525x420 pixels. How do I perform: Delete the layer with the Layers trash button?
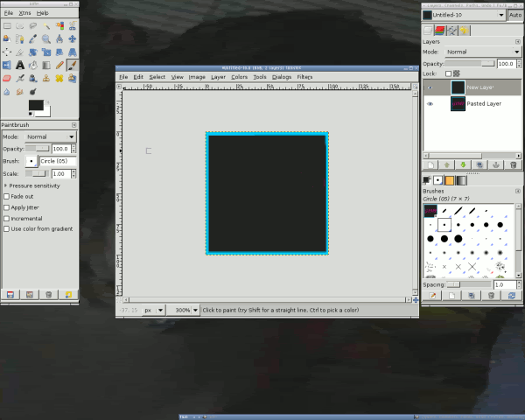coord(513,164)
